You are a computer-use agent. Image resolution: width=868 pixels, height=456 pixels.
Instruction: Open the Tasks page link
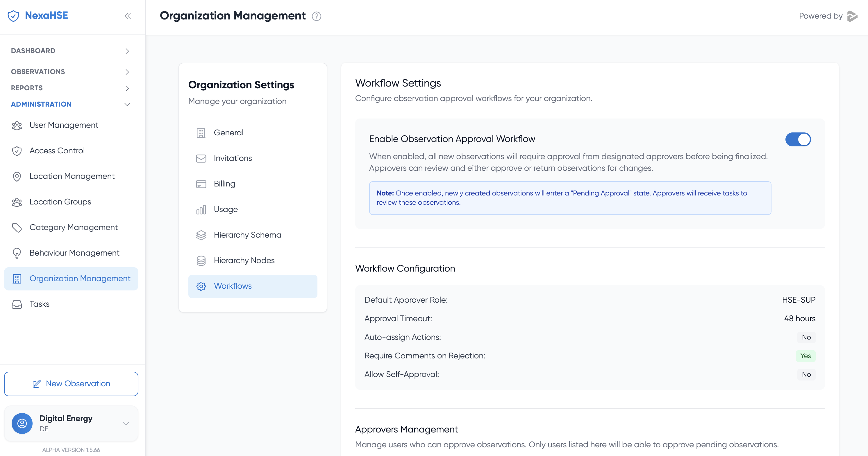click(x=71, y=304)
